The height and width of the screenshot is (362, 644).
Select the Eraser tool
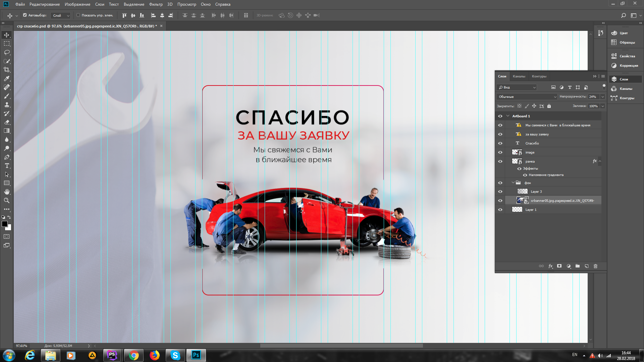coord(7,122)
